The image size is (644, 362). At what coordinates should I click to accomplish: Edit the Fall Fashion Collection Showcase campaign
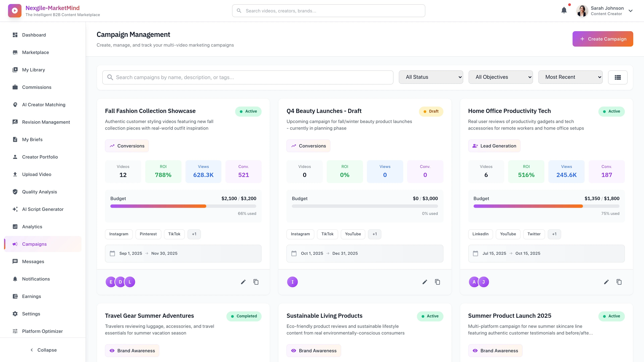point(243,282)
